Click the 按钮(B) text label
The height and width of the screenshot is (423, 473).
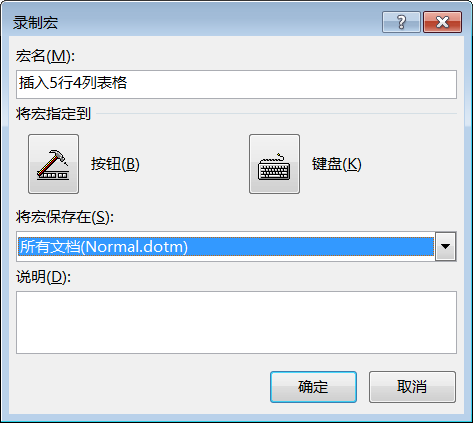point(115,164)
